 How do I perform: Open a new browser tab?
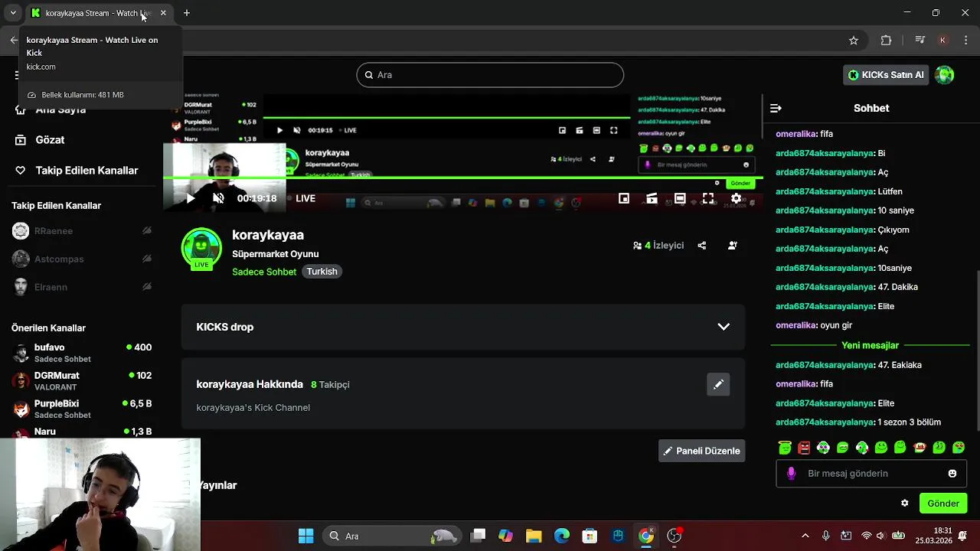tap(187, 13)
